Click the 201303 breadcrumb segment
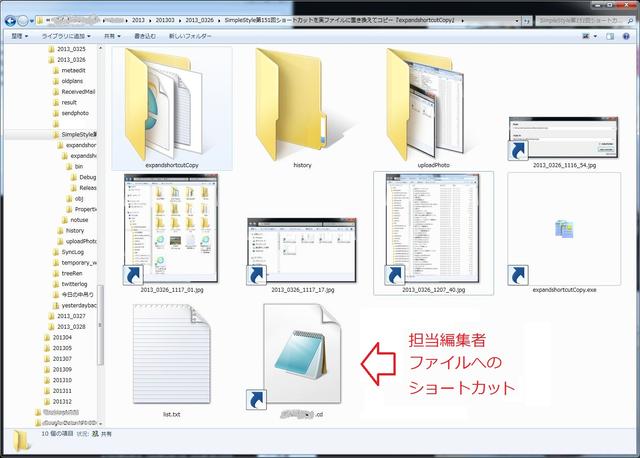Viewport: 640px width, 458px height. click(x=165, y=20)
